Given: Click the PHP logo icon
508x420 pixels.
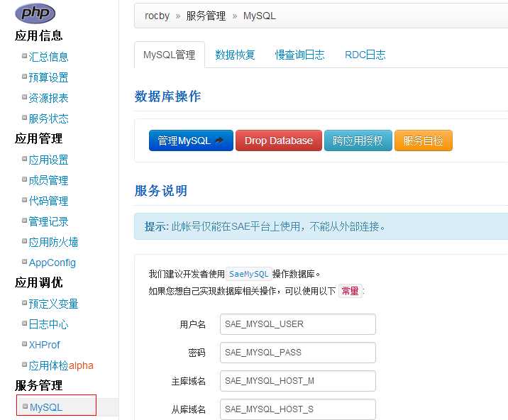Looking at the screenshot, I should 35,13.
